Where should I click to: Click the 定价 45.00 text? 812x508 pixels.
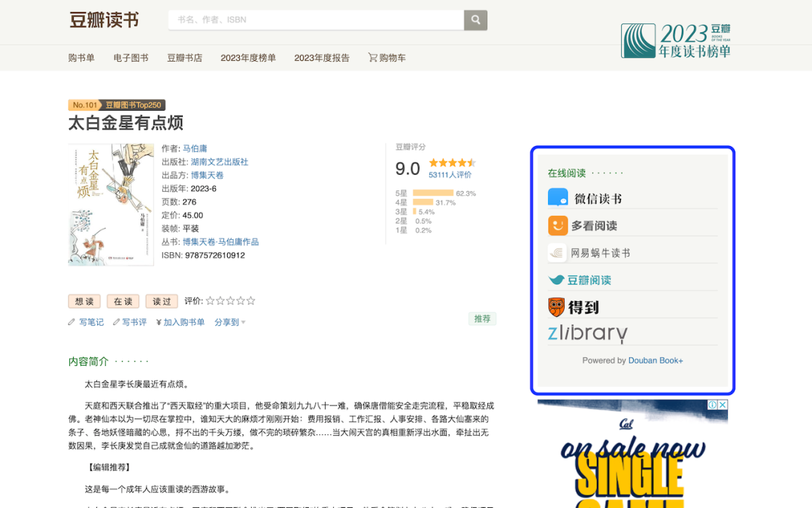point(182,215)
